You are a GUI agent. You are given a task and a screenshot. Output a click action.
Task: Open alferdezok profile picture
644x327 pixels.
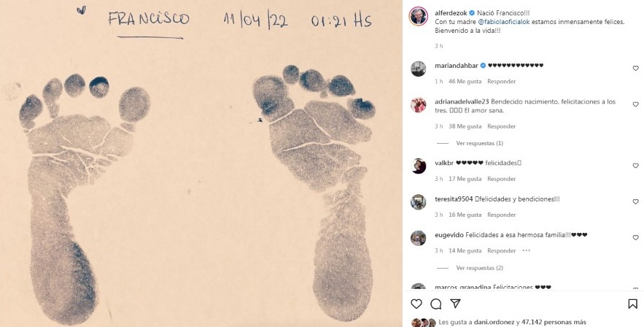pyautogui.click(x=419, y=16)
